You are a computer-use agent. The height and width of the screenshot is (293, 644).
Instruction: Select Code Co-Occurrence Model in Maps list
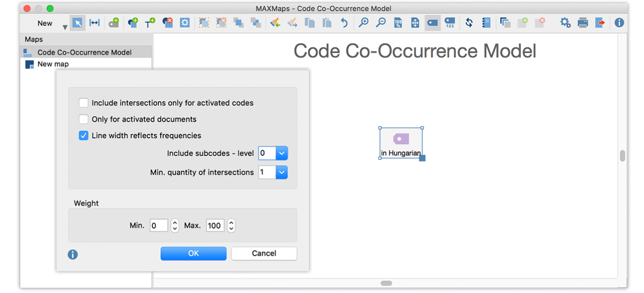tap(86, 52)
